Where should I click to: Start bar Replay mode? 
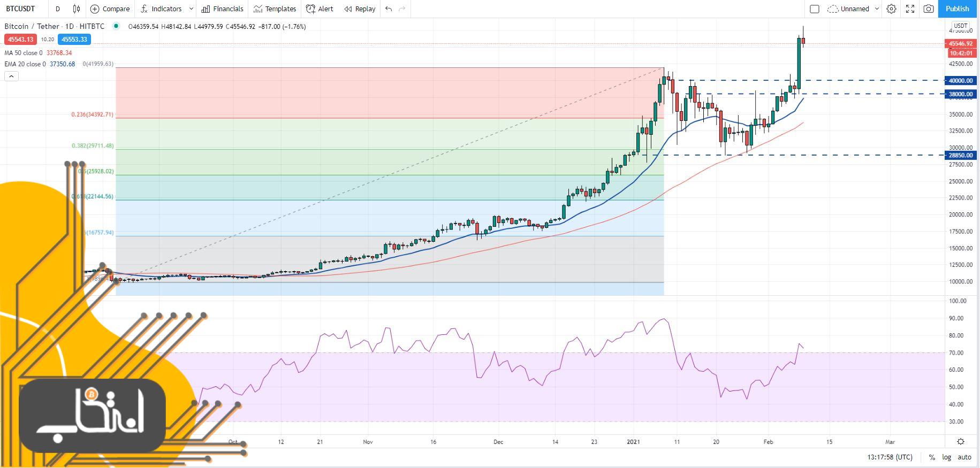tap(360, 9)
